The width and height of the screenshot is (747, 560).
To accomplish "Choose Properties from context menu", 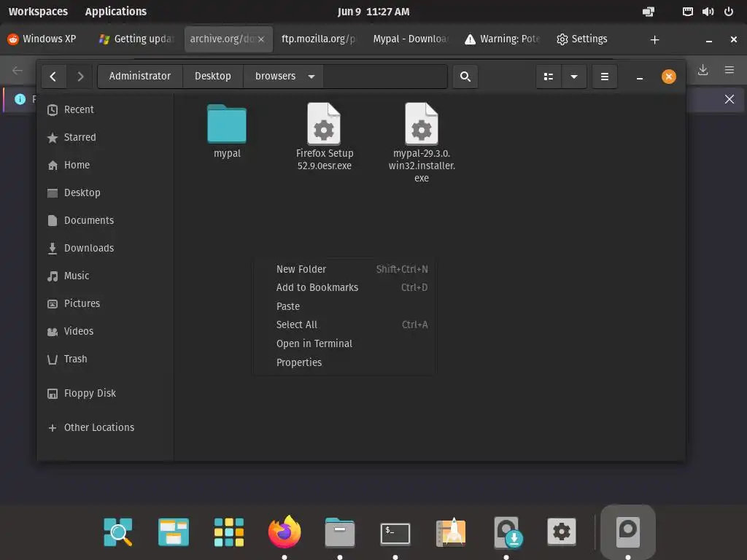I will [344, 362].
